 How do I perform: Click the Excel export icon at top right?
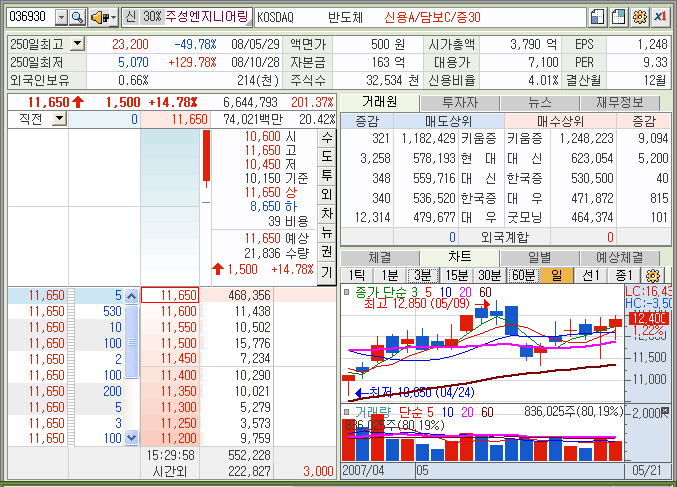click(659, 17)
